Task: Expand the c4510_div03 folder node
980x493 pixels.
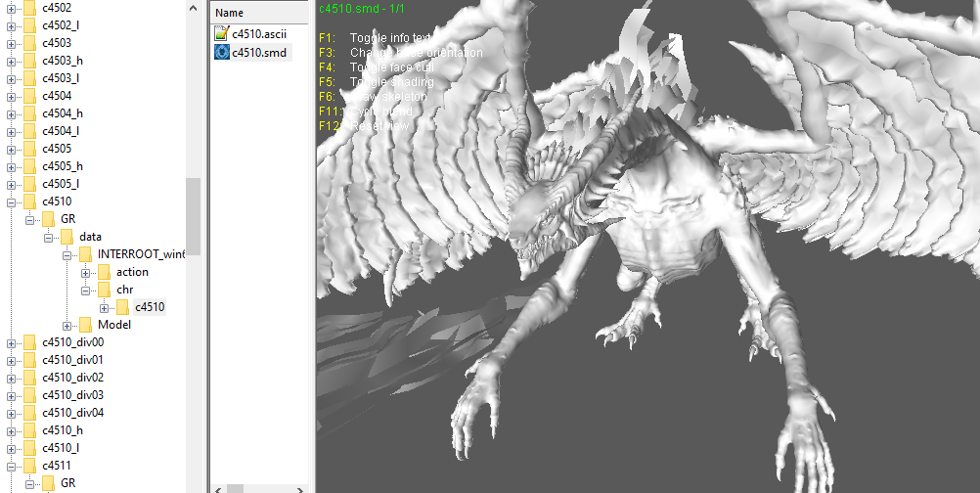Action: click(x=11, y=395)
